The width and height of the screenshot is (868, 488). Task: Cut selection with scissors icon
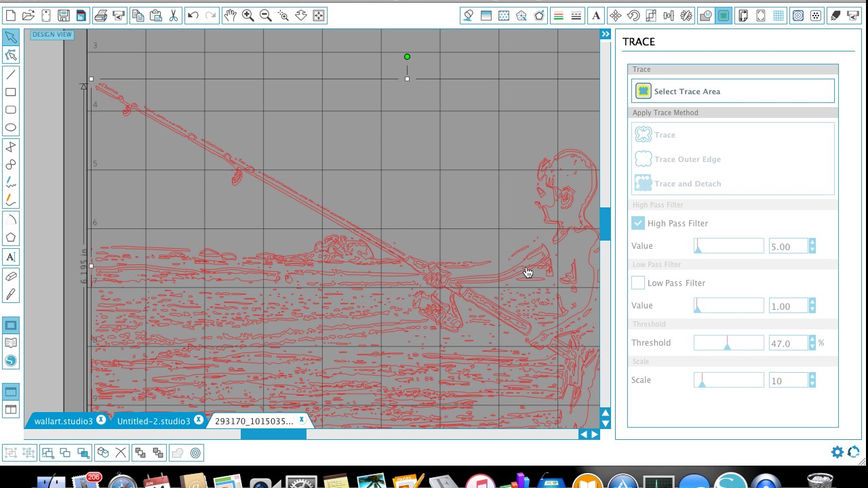173,15
